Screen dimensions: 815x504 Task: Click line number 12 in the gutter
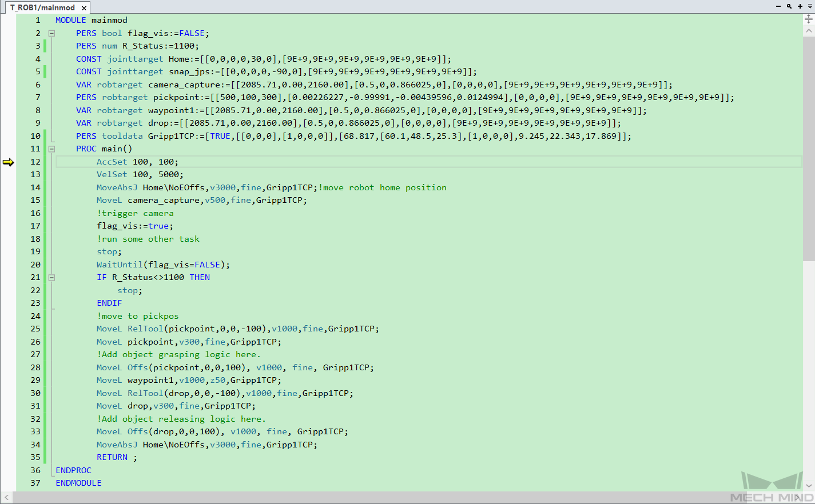pyautogui.click(x=35, y=162)
